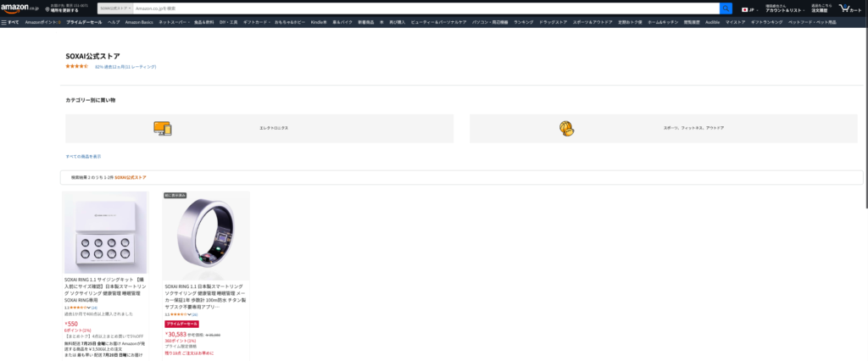Open the sizing kit product image
Viewport: 868px width, 361px height.
pyautogui.click(x=104, y=232)
